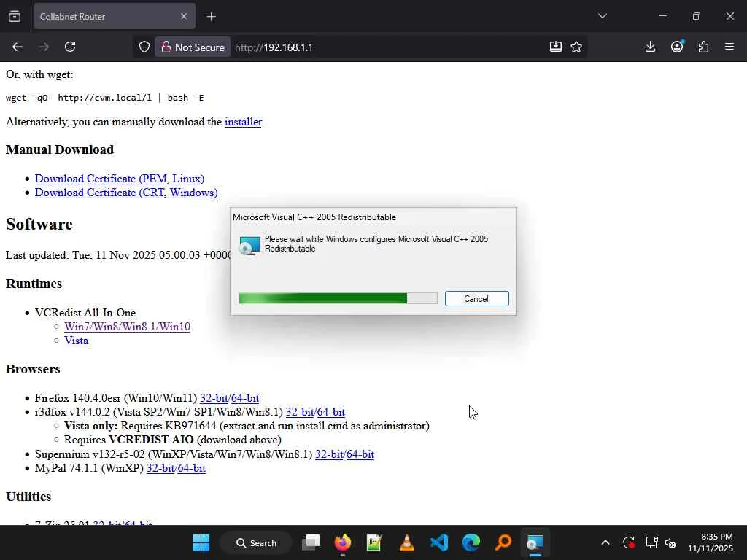Click the wget command text
The width and height of the screenshot is (747, 560).
(x=105, y=98)
